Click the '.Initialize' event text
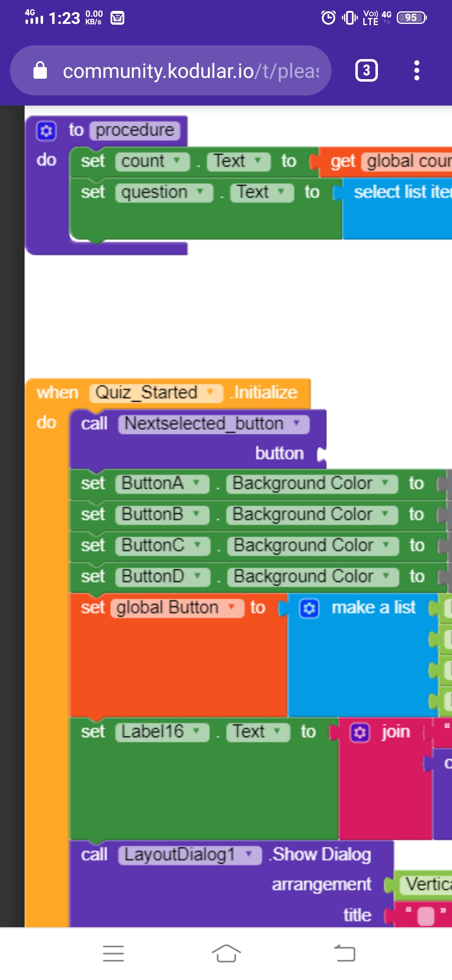452x980 pixels. [x=264, y=393]
